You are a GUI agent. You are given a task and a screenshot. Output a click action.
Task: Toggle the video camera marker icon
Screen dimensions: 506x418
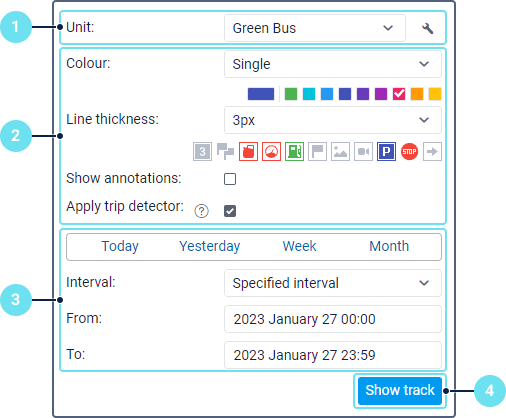363,152
